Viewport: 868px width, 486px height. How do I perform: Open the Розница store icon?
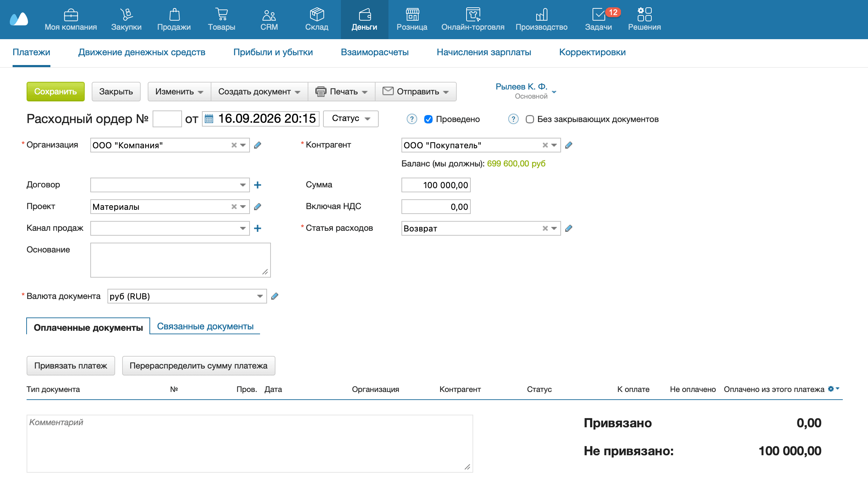(x=412, y=15)
